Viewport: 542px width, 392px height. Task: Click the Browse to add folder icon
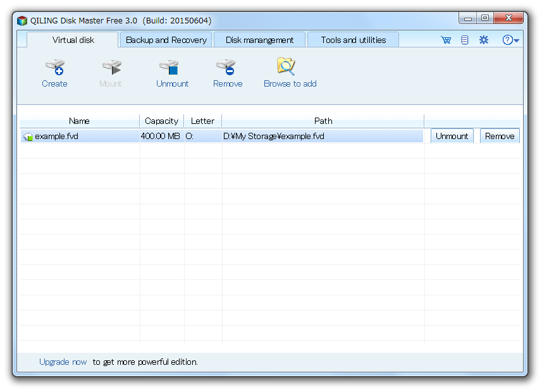[x=286, y=66]
